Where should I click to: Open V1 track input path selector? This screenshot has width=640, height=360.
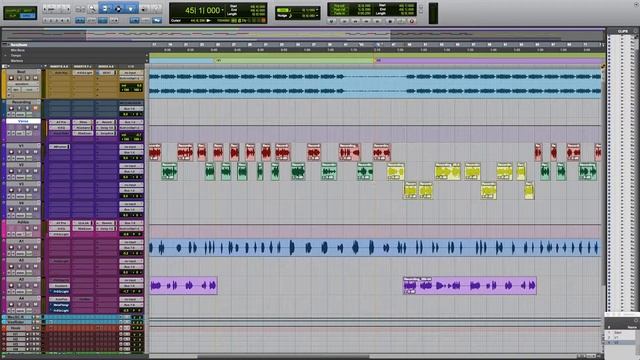tap(131, 147)
